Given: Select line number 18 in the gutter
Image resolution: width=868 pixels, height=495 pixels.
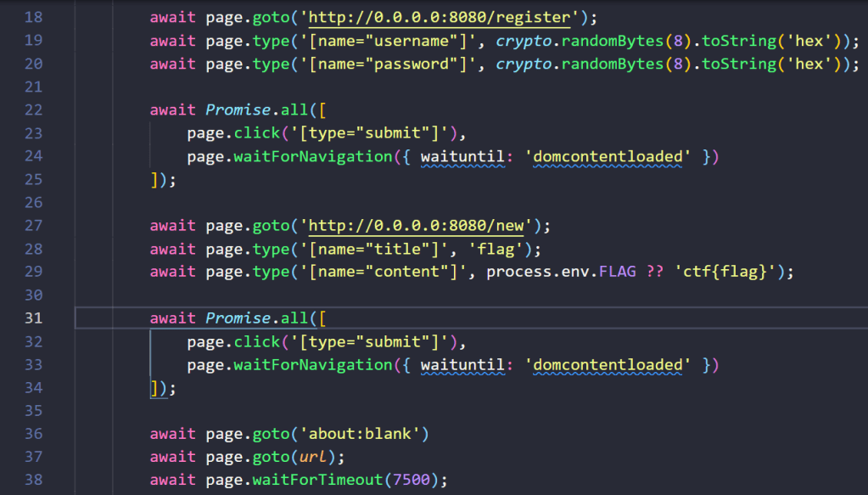Looking at the screenshot, I should 33,18.
